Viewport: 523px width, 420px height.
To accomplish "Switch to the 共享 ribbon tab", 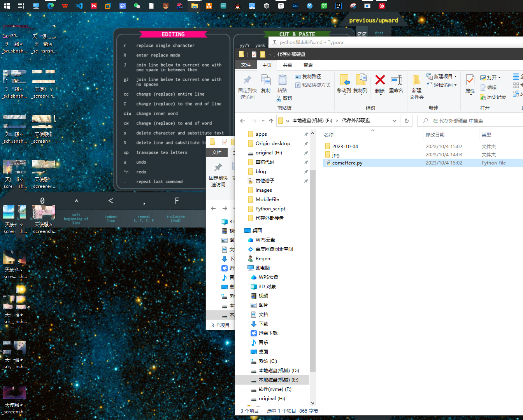I will [288, 65].
